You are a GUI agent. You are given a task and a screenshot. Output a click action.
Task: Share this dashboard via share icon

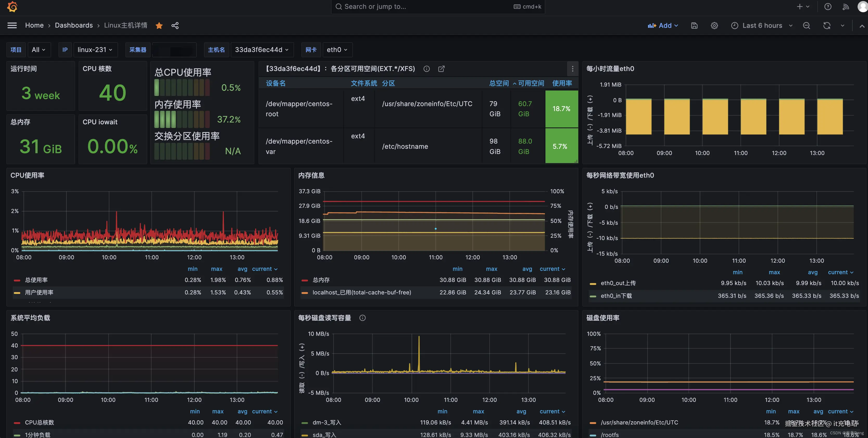coord(175,25)
